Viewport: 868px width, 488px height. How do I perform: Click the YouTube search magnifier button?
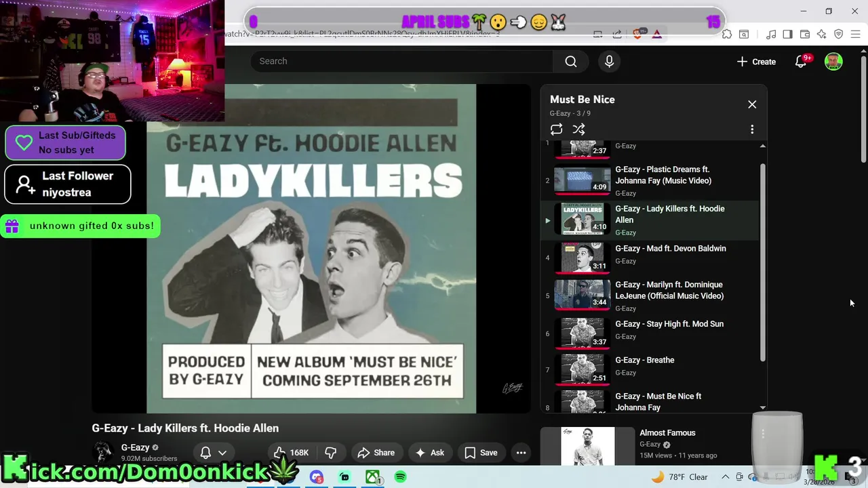(571, 62)
